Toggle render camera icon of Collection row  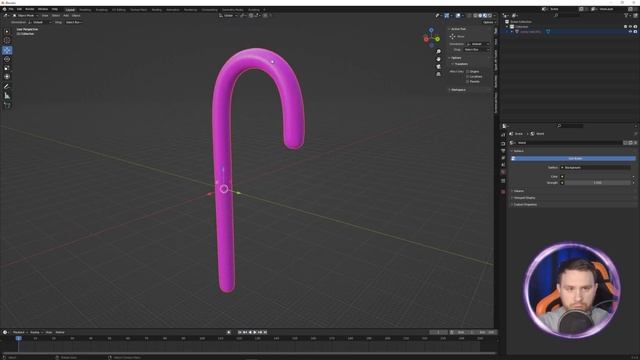[635, 27]
